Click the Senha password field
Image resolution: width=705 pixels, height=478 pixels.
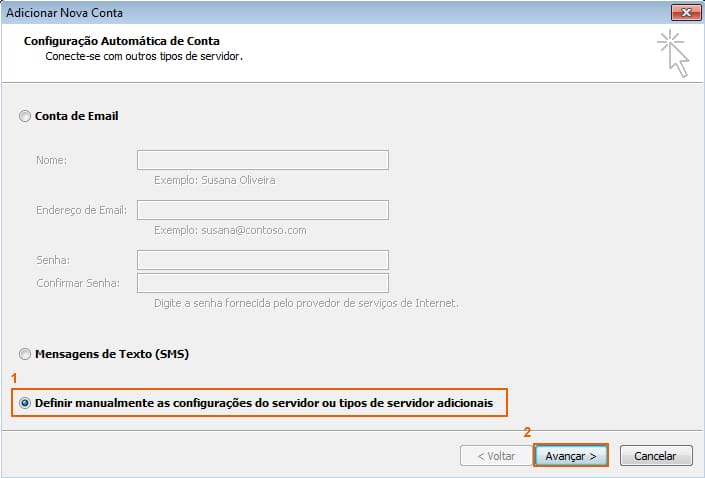(x=262, y=260)
